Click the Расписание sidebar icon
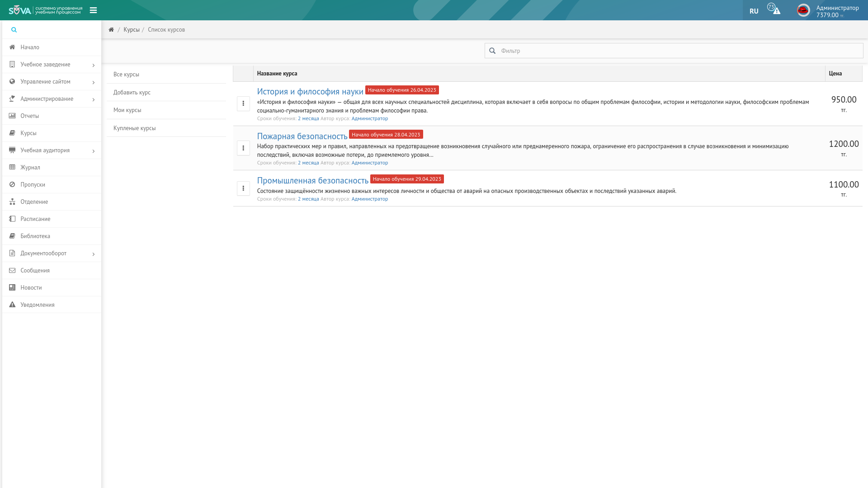This screenshot has height=488, width=868. (x=12, y=219)
